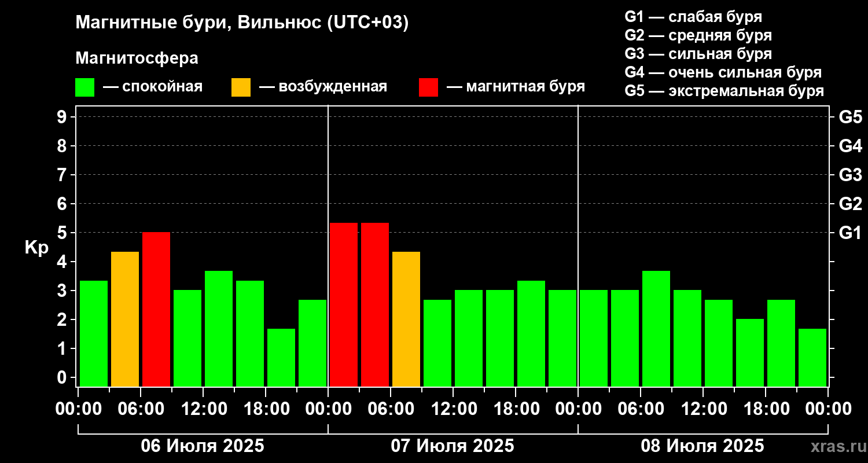Click the '12:00' time label under 06 Июля
This screenshot has width=868, height=463.
(205, 409)
